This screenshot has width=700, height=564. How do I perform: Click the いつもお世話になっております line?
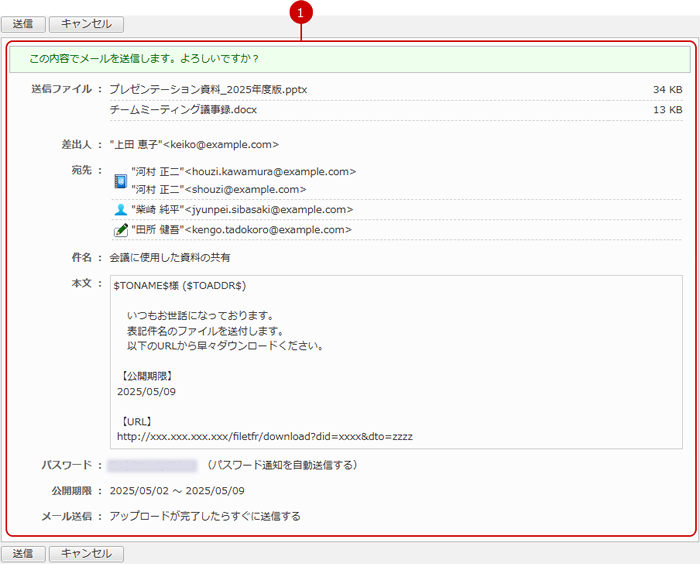pyautogui.click(x=200, y=316)
